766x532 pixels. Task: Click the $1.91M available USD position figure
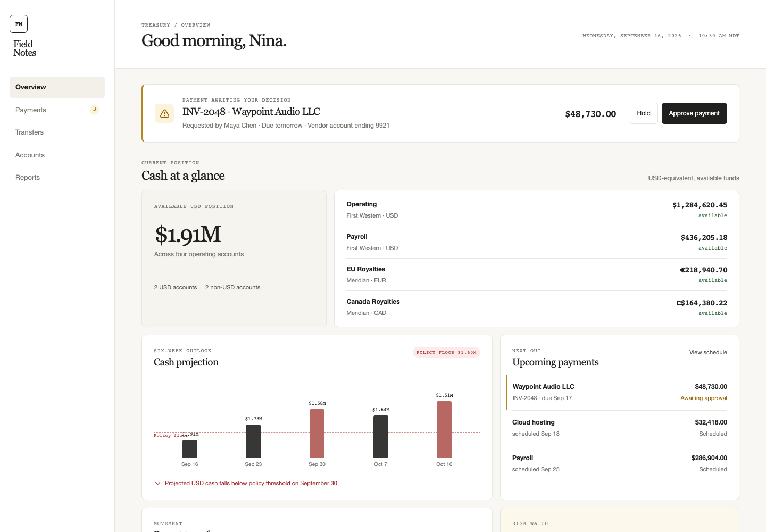(x=188, y=235)
